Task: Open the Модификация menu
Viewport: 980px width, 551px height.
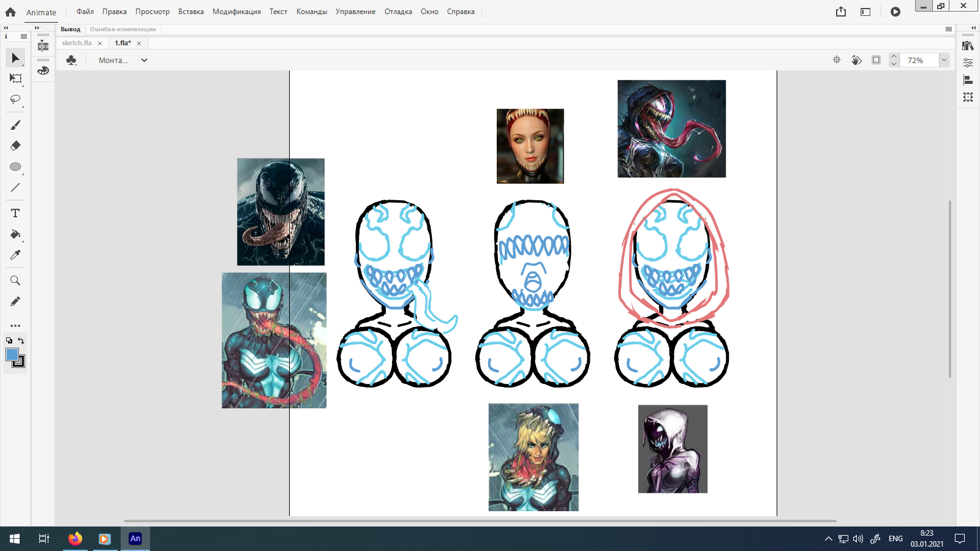Action: point(236,12)
